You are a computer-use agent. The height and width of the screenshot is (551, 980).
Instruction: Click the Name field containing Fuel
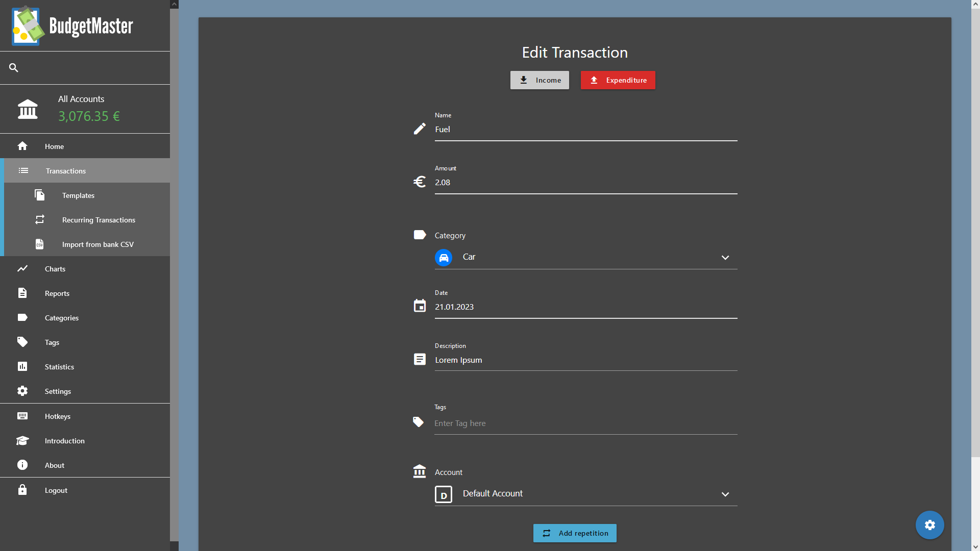pyautogui.click(x=586, y=130)
